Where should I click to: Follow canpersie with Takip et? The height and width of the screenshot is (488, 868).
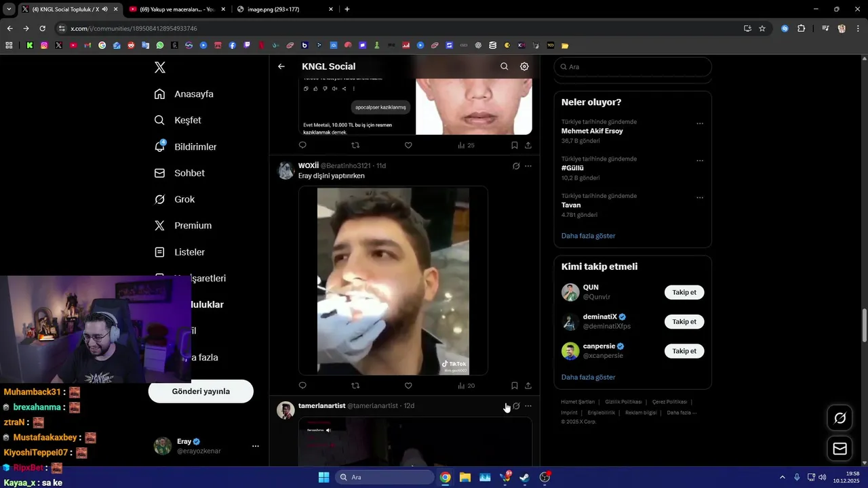click(684, 351)
